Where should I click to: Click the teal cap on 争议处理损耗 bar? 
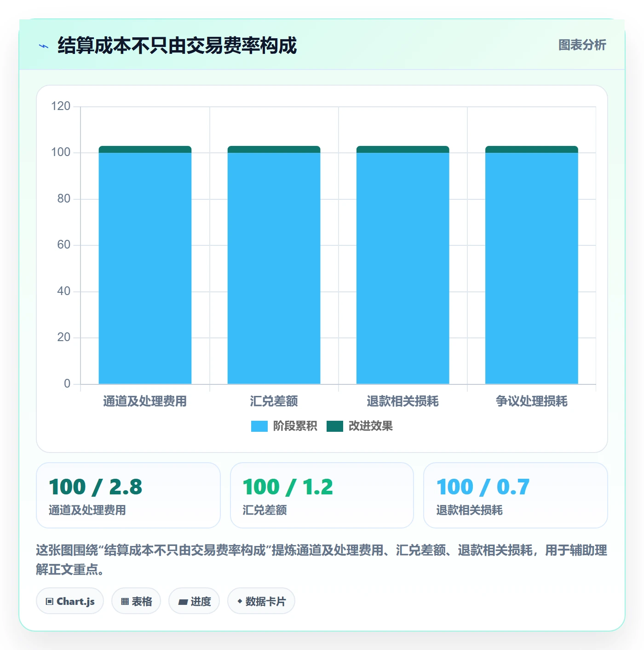(x=531, y=149)
